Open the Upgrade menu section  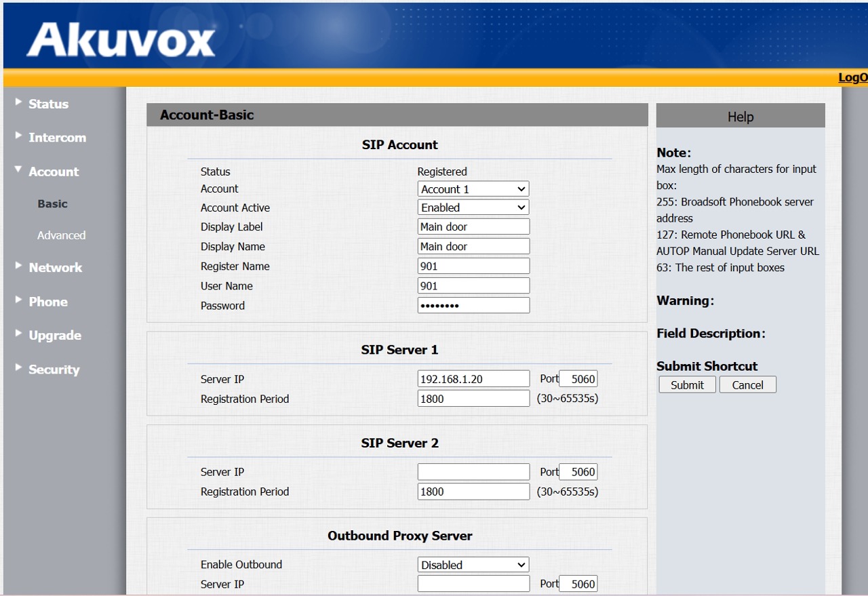coord(54,336)
